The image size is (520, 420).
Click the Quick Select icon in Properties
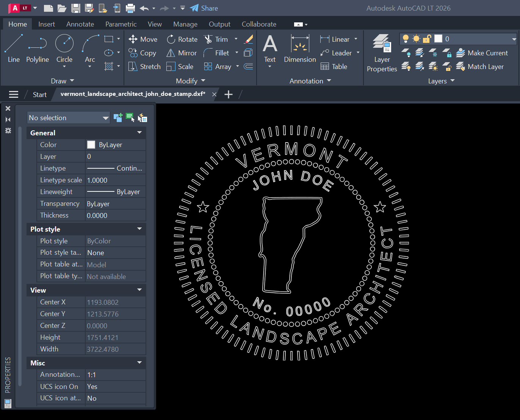[143, 118]
